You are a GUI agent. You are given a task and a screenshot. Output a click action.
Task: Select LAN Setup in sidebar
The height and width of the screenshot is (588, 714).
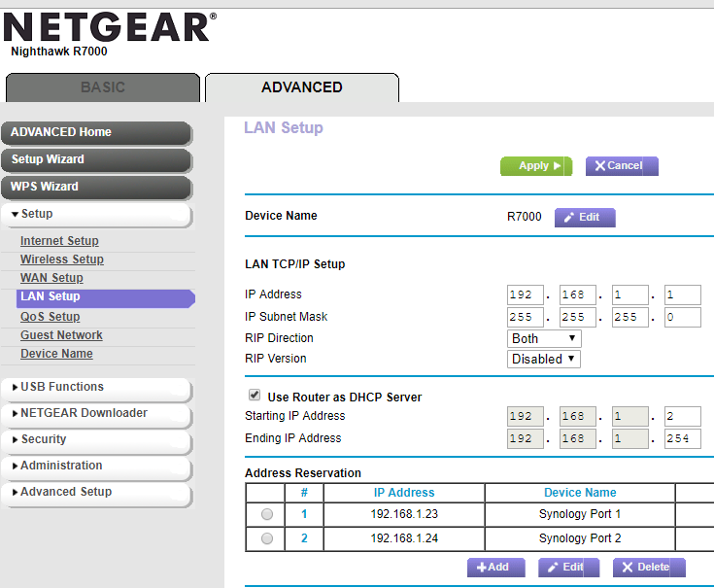click(106, 297)
